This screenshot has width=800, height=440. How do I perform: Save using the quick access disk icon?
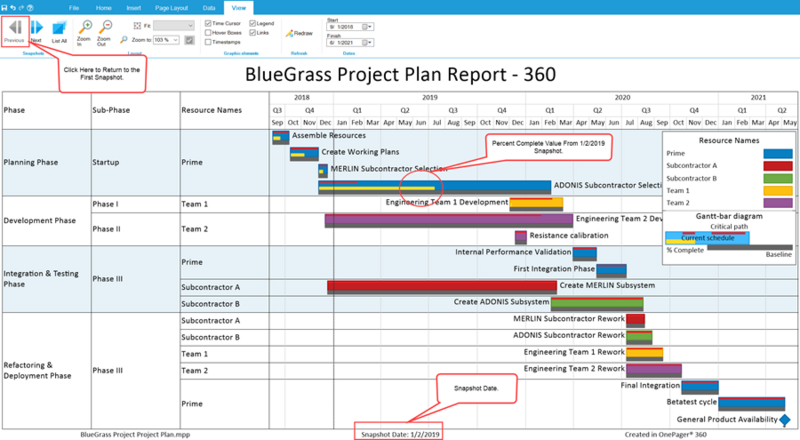tap(4, 8)
